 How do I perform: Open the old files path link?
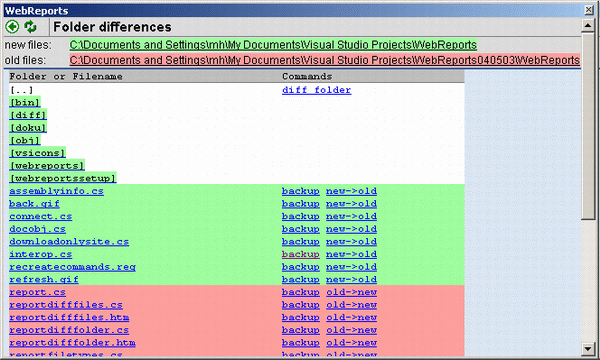[x=324, y=60]
